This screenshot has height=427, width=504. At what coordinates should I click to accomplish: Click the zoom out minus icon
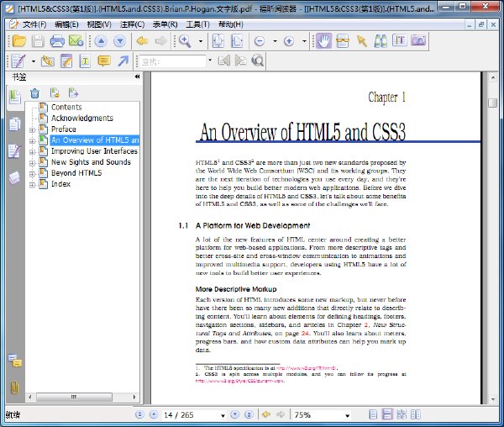click(260, 41)
